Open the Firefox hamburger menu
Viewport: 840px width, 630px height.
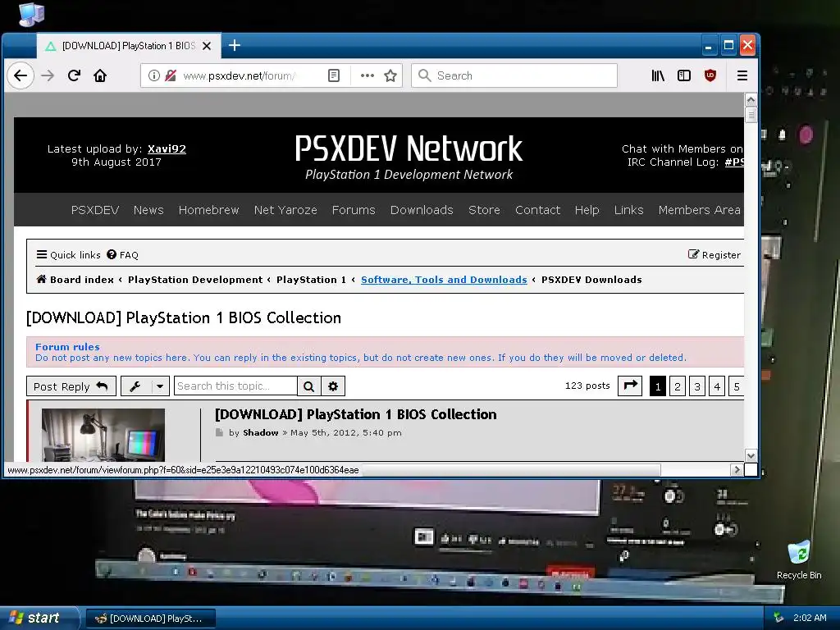pos(742,75)
